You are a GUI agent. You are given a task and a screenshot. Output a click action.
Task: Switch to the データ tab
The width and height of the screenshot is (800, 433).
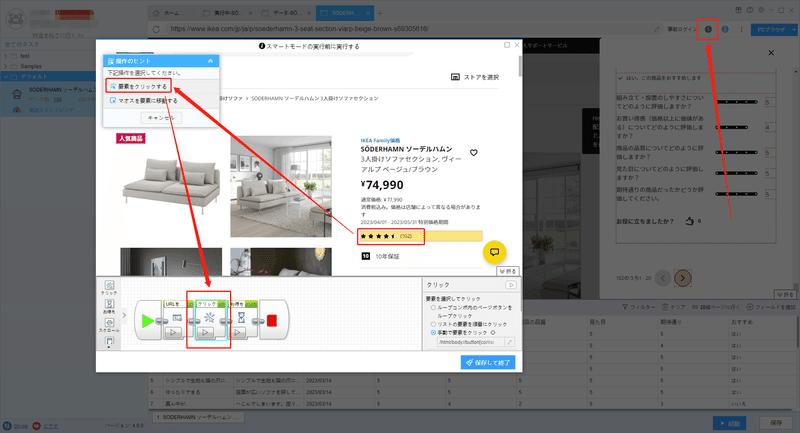[287, 13]
